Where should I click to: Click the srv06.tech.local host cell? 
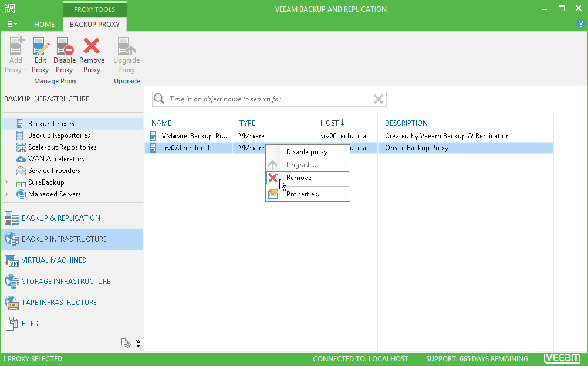(x=344, y=136)
